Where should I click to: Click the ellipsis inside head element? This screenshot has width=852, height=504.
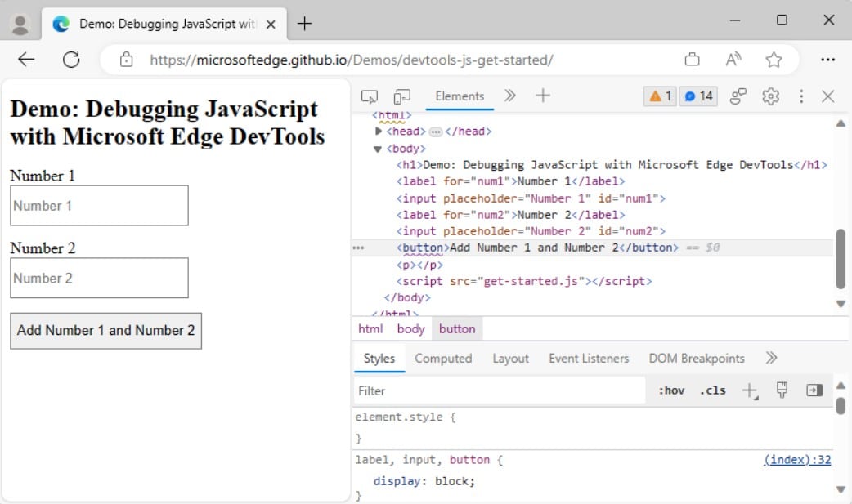[x=435, y=132]
